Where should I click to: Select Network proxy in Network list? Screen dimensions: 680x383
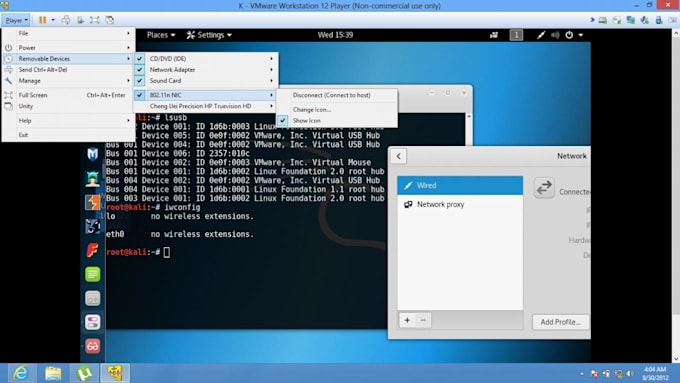(460, 204)
